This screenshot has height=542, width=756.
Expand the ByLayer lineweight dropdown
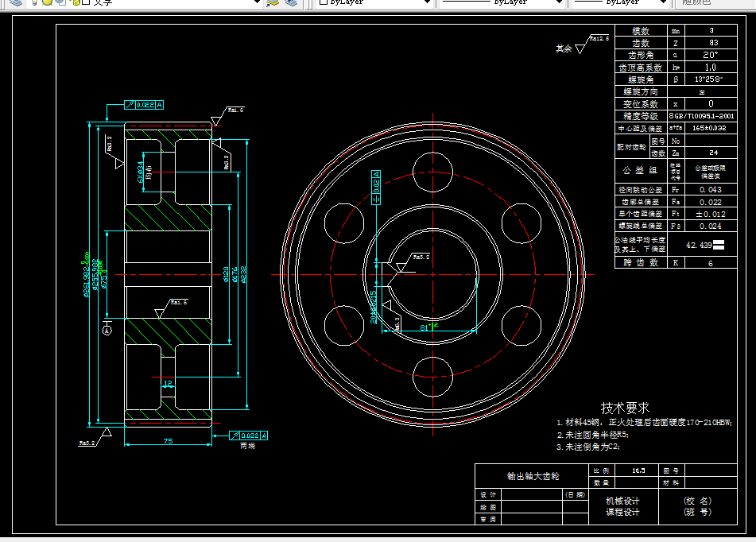pos(664,2)
